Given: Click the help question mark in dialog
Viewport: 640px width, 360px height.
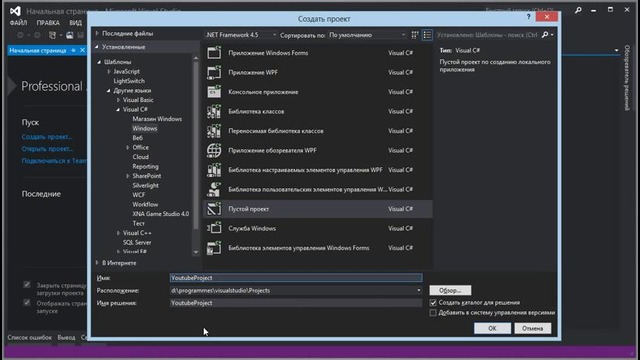Looking at the screenshot, I should [528, 17].
